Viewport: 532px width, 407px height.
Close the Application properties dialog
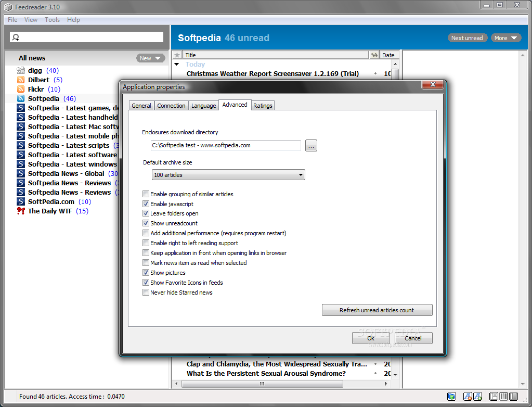[x=433, y=84]
